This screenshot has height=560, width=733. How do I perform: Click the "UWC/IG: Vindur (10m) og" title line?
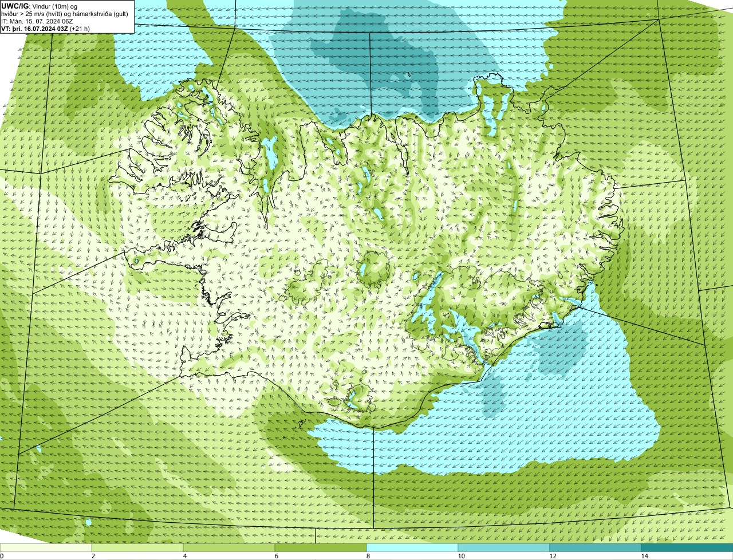[x=40, y=6]
